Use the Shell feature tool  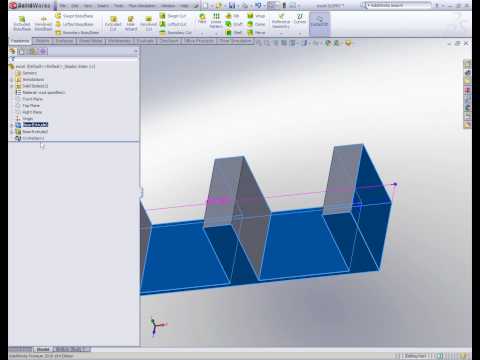point(234,33)
